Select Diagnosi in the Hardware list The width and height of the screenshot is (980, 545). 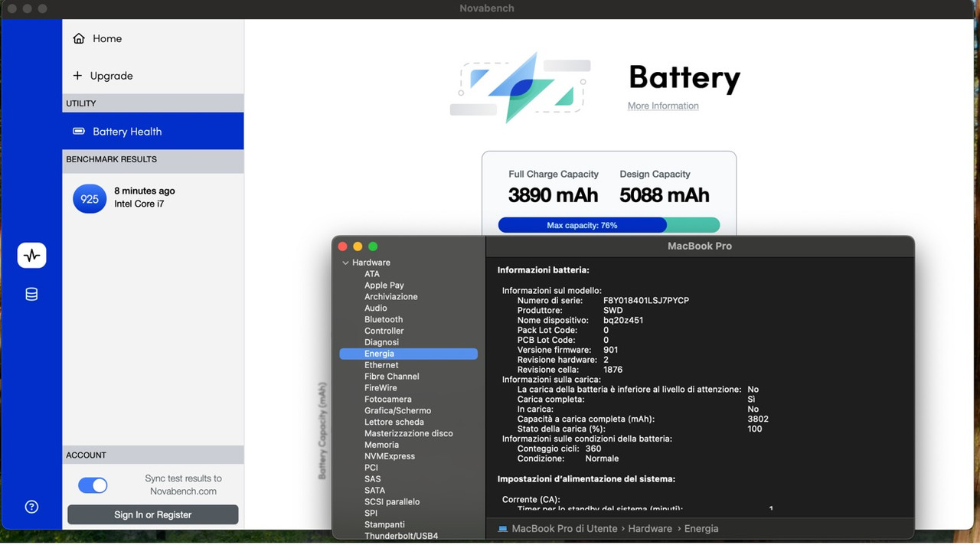(x=382, y=342)
